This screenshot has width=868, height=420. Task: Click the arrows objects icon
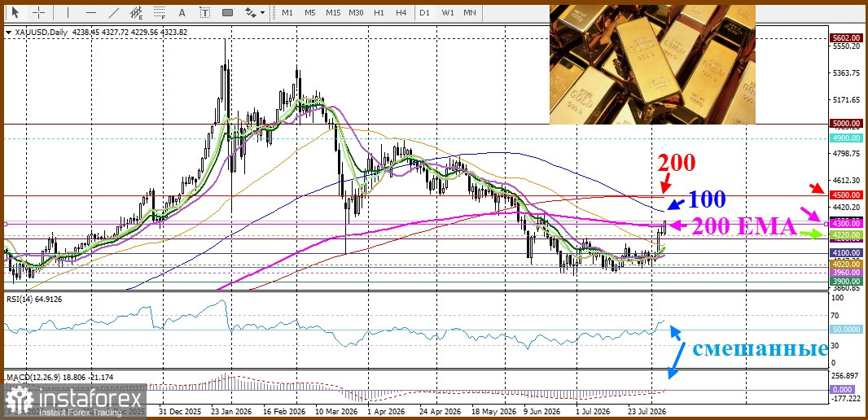pyautogui.click(x=251, y=12)
